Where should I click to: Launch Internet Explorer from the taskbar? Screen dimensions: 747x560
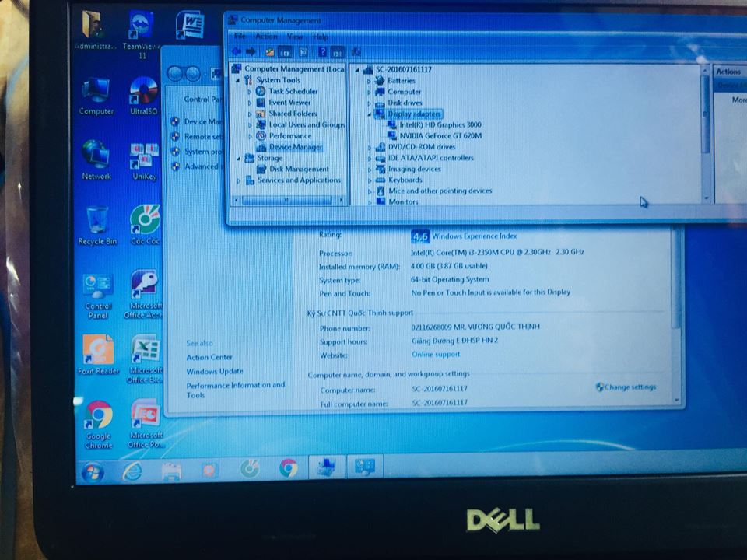click(x=132, y=471)
